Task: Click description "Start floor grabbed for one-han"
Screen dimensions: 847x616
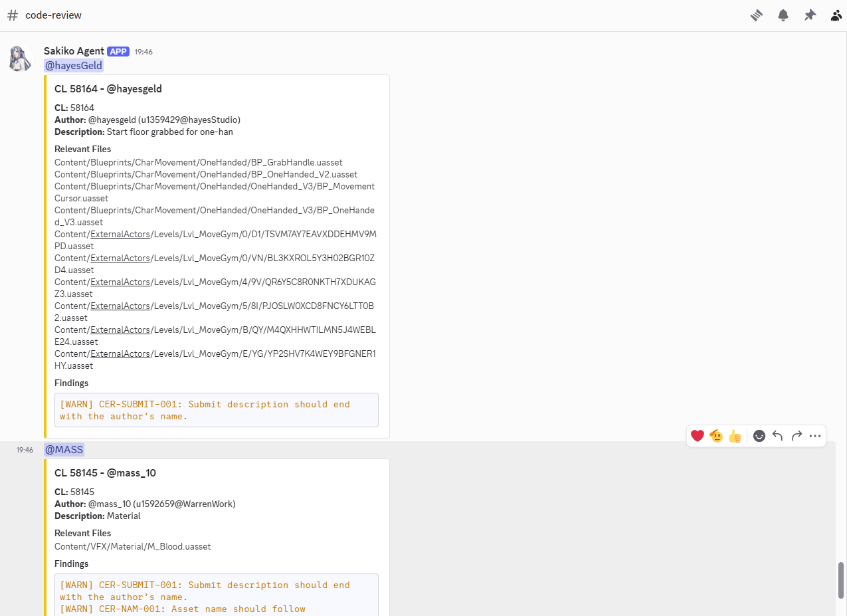Action: point(169,132)
